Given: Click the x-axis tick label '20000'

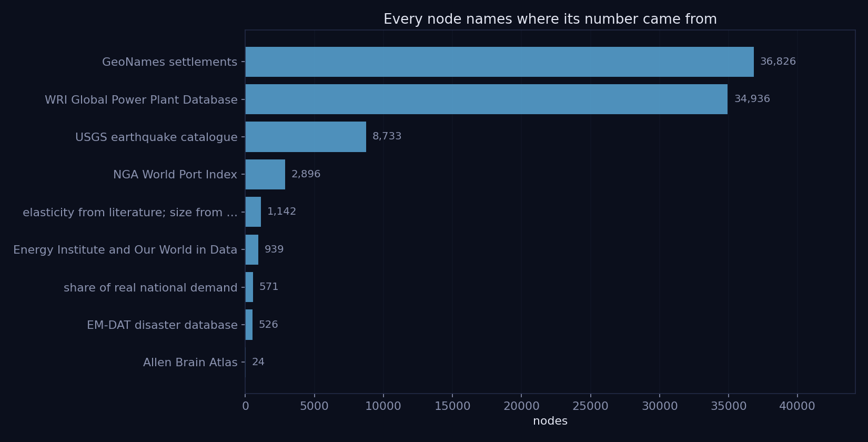Looking at the screenshot, I should click(x=521, y=406).
